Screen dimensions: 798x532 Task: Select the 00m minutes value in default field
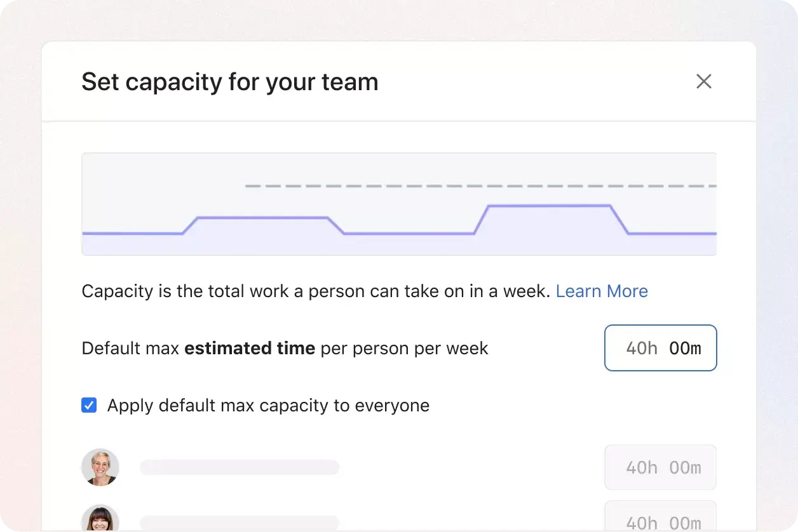[687, 348]
